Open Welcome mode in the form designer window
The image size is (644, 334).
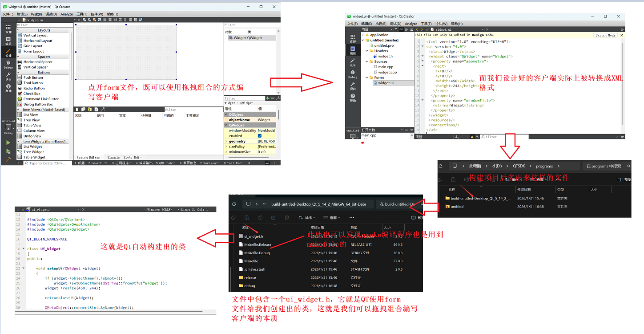(x=8, y=29)
